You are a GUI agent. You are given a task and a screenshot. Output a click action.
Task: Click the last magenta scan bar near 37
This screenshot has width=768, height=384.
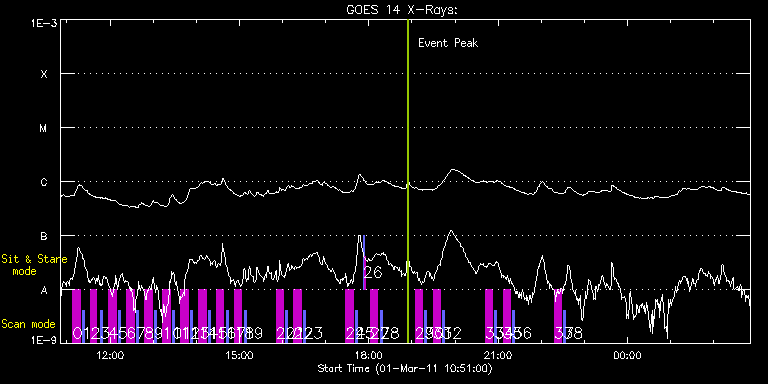558,316
